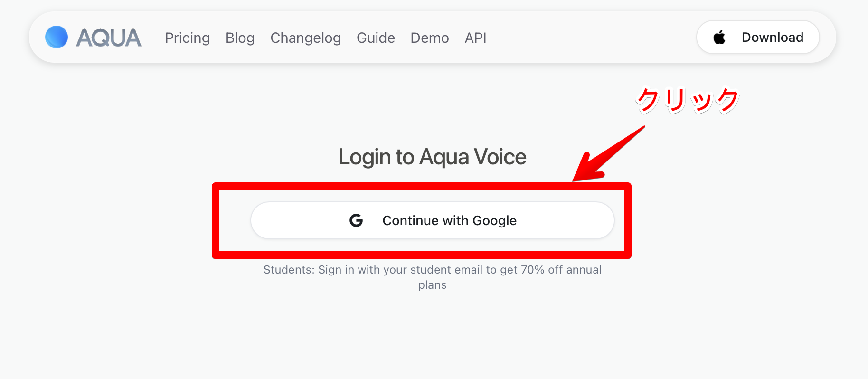Go to the Blog page
Viewport: 868px width, 379px height.
point(240,38)
